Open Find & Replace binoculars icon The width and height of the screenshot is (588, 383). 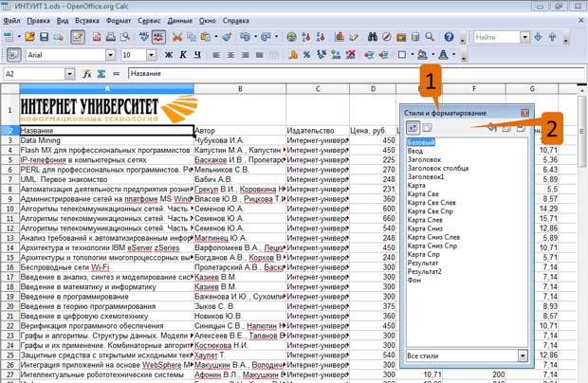373,37
